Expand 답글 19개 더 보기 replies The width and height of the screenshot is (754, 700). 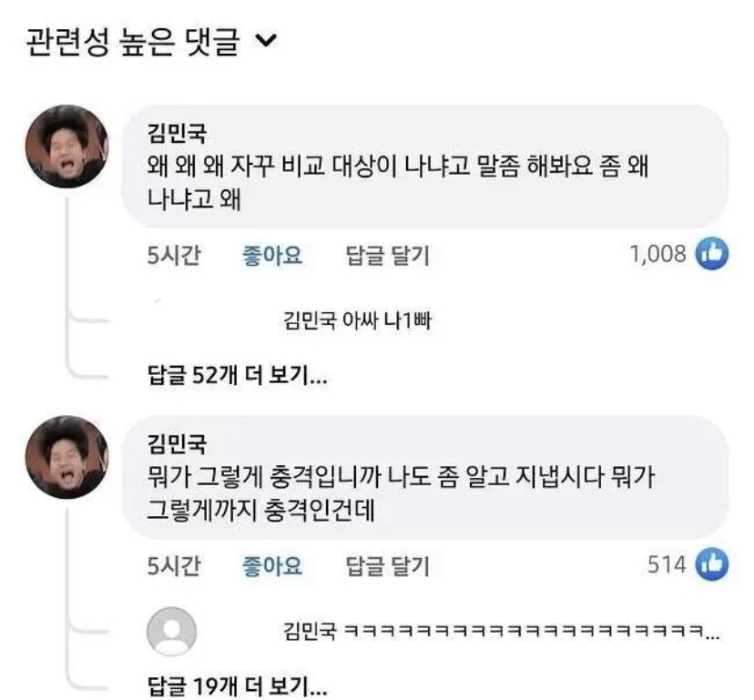pos(237,686)
